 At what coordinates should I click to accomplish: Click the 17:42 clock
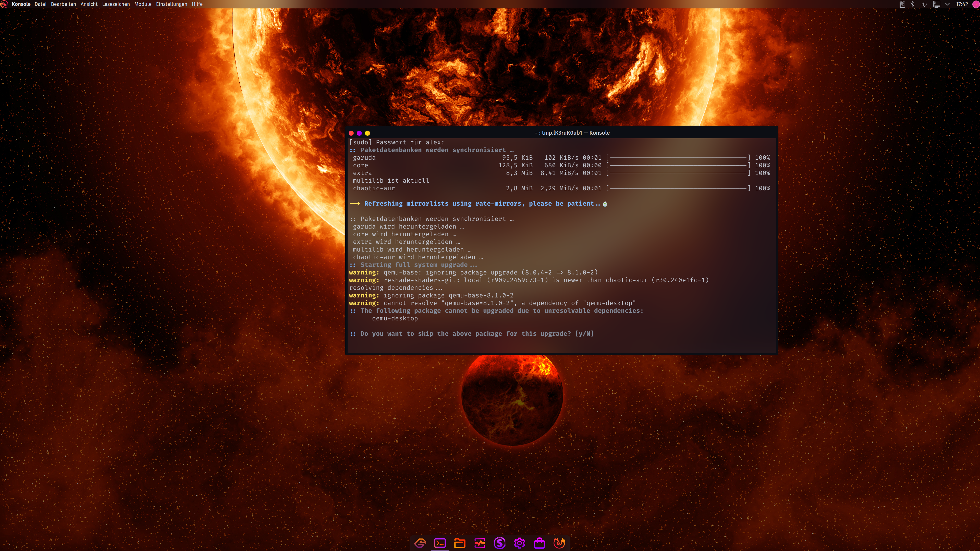pos(962,4)
